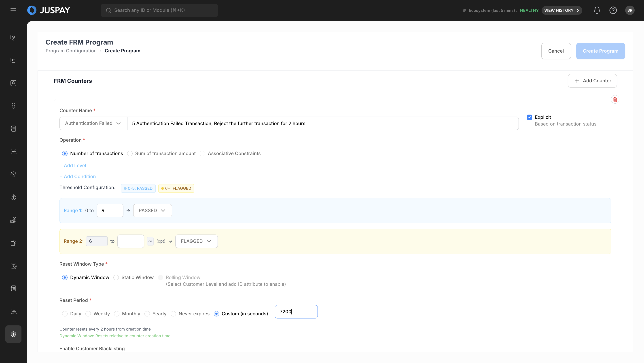Open the rupee link sidebar icon

pyautogui.click(x=13, y=266)
